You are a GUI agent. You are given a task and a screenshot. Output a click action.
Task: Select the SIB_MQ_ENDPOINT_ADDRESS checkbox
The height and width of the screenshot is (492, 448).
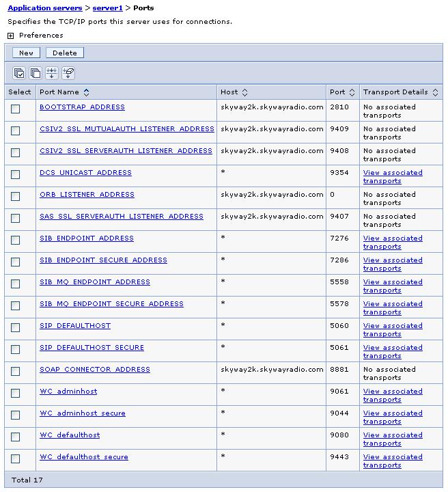pyautogui.click(x=15, y=284)
